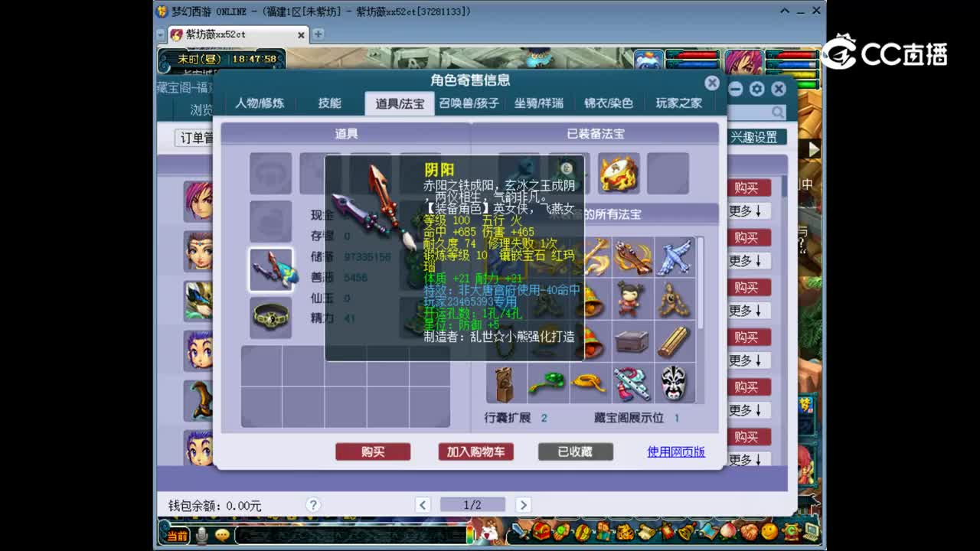Image resolution: width=980 pixels, height=551 pixels.
Task: Click the opera mask 法宝 icon
Action: pos(675,383)
